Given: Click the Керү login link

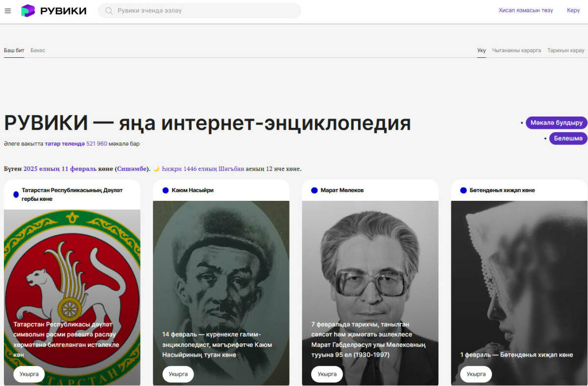Looking at the screenshot, I should pos(573,10).
